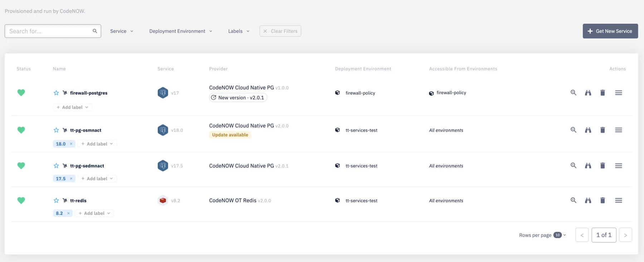Open the Labels filter dropdown
The image size is (644, 262).
[x=239, y=31]
